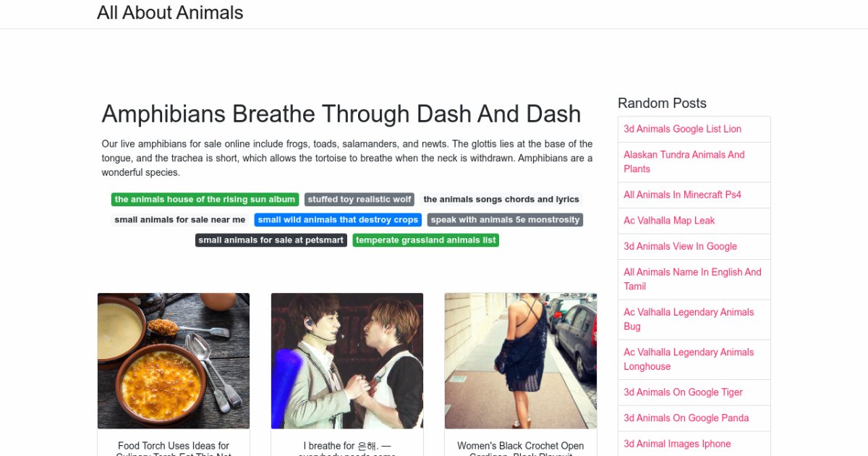Select 'small animals for sale at petsmart' tag
This screenshot has height=456, width=868.
pyautogui.click(x=271, y=240)
